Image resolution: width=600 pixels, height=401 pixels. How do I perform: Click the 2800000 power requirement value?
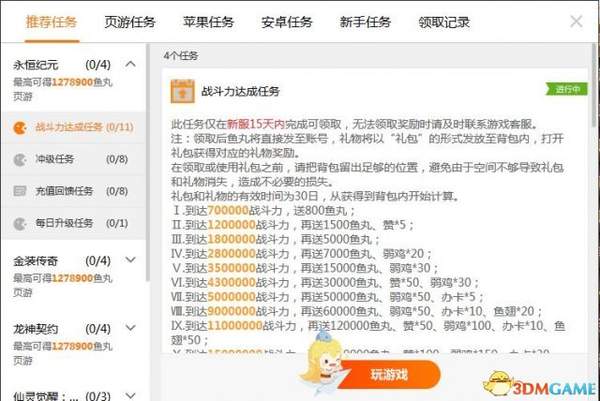[231, 253]
